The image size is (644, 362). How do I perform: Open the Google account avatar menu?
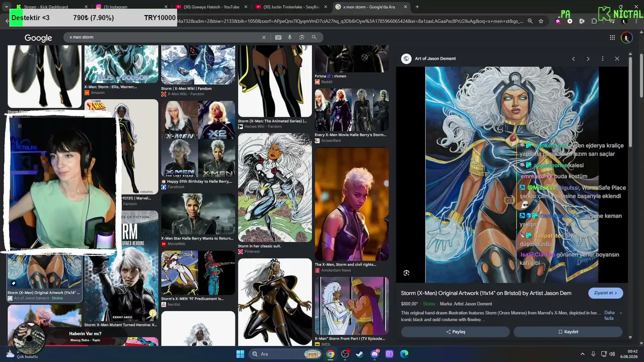pyautogui.click(x=626, y=38)
